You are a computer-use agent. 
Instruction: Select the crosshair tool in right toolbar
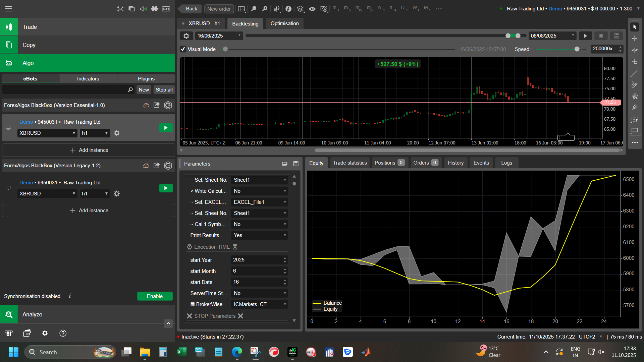coord(635,39)
